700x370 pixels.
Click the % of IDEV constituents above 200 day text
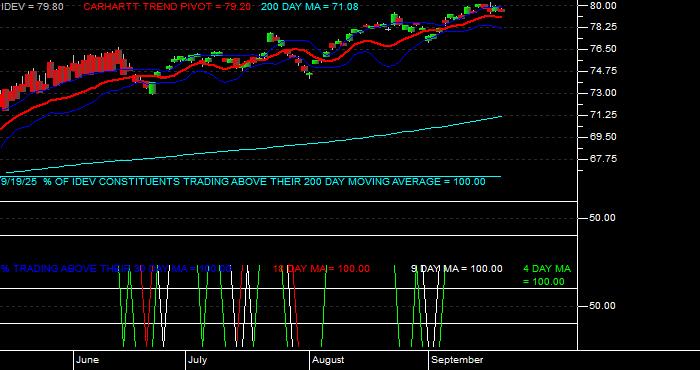[x=243, y=182]
